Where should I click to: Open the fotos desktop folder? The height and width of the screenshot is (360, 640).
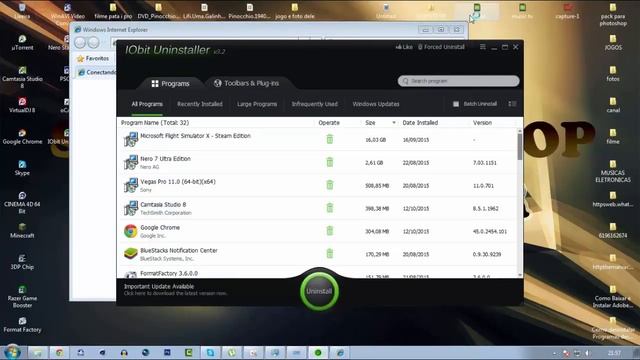click(613, 74)
